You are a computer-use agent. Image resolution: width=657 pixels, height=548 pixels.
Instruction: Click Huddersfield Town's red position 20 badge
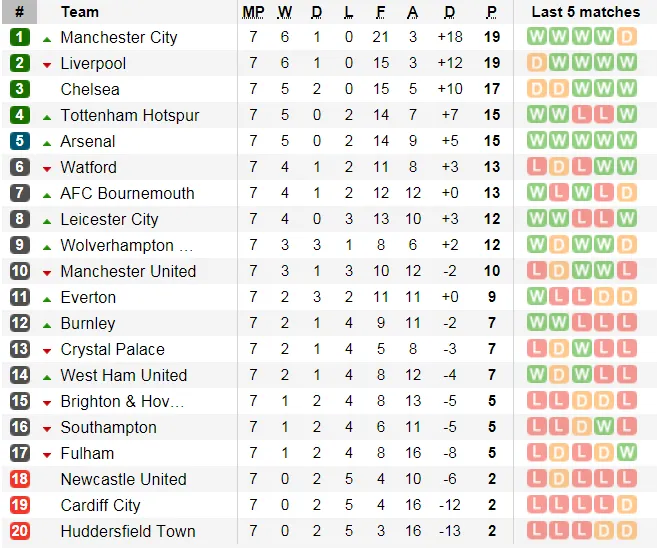pyautogui.click(x=20, y=531)
